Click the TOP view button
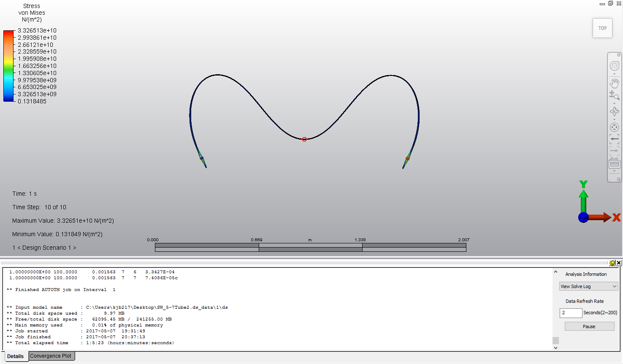The image size is (623, 364). click(602, 28)
